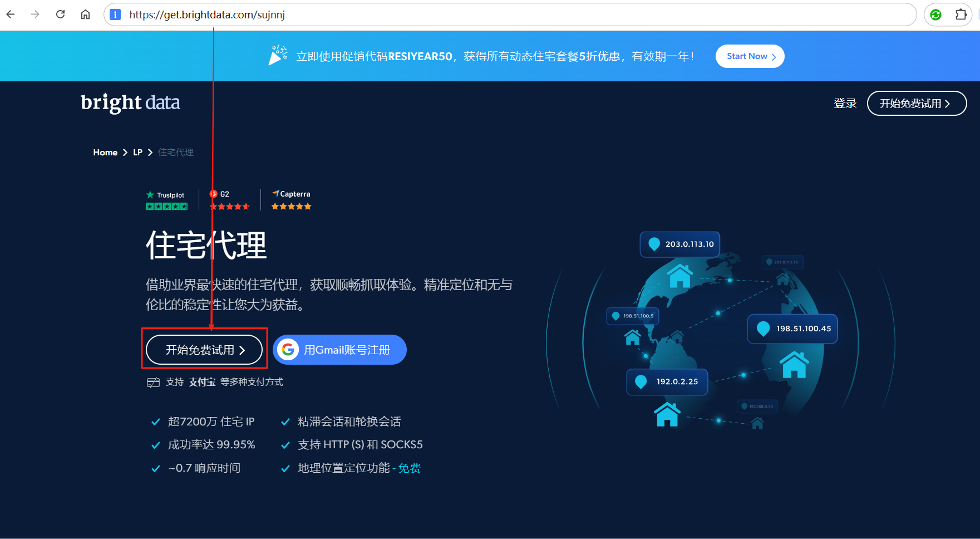980x539 pixels.
Task: Click the Capterra rating badge
Action: pyautogui.click(x=291, y=200)
